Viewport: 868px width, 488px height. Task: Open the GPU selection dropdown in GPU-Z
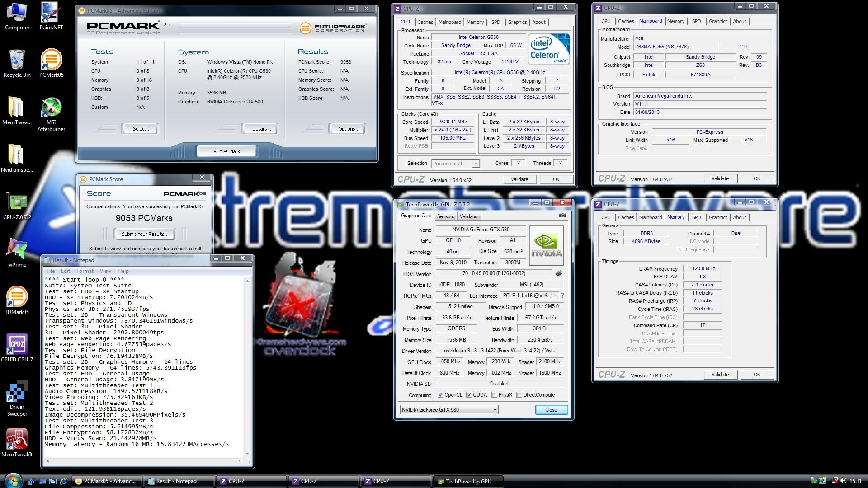click(449, 410)
